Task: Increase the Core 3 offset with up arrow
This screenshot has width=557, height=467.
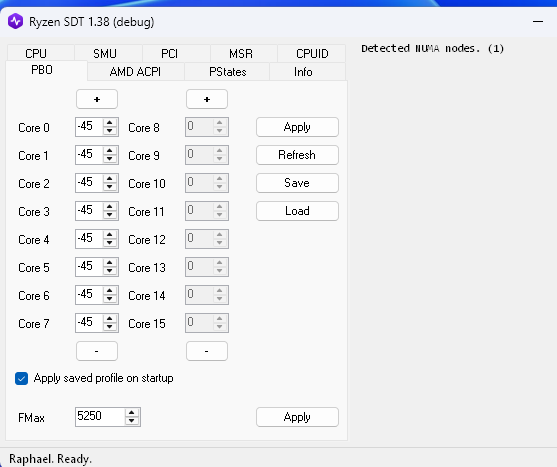Action: [110, 207]
